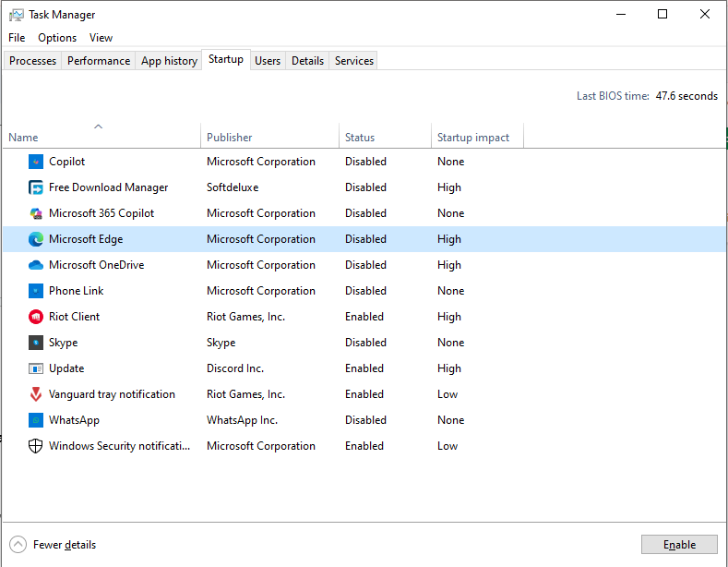Switch to the Services tab
Screen dimensions: 728x567
[353, 61]
